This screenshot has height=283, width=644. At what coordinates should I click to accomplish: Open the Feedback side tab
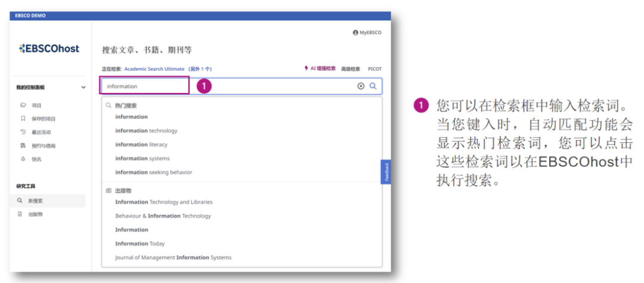coord(386,172)
